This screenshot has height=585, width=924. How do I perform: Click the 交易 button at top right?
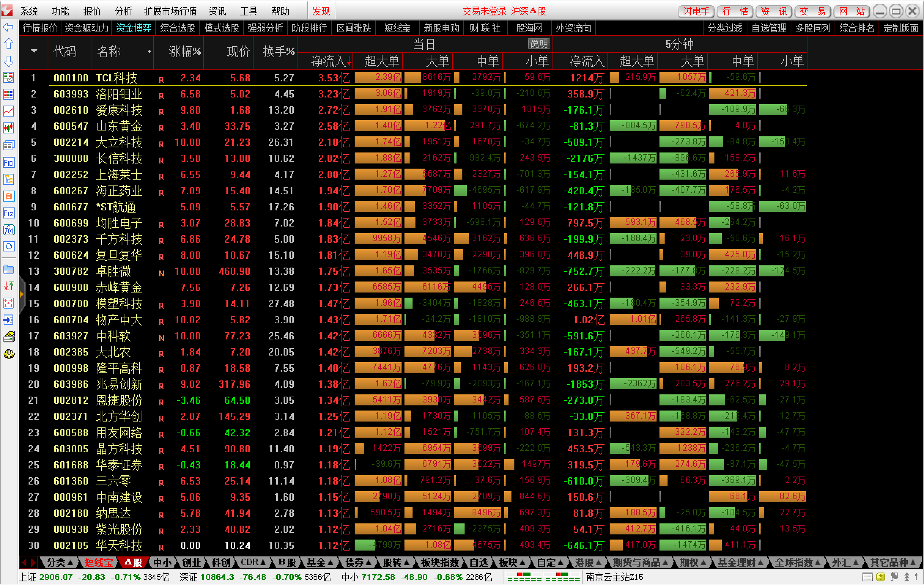(813, 11)
